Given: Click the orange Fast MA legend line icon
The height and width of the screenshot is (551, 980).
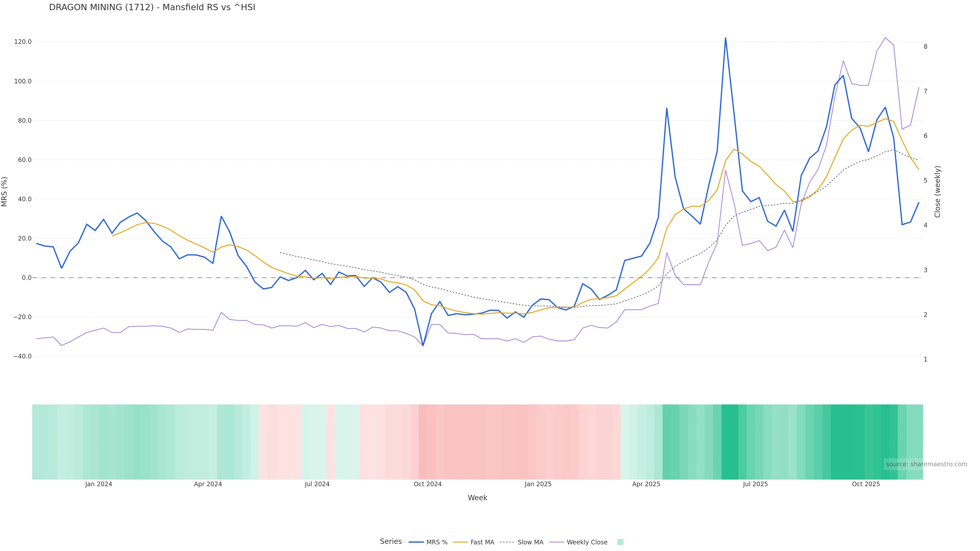Looking at the screenshot, I should pos(460,542).
